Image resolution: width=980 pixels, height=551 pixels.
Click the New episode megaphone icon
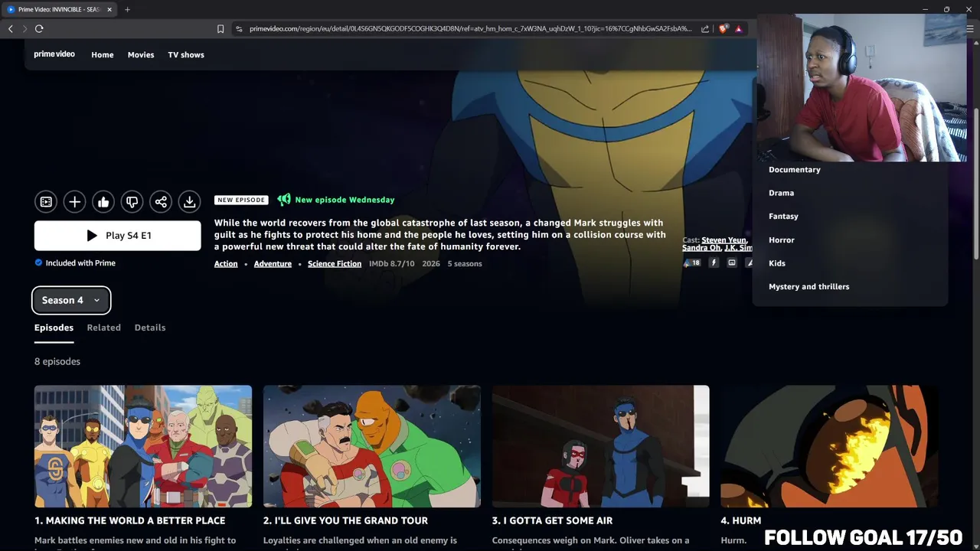point(284,200)
